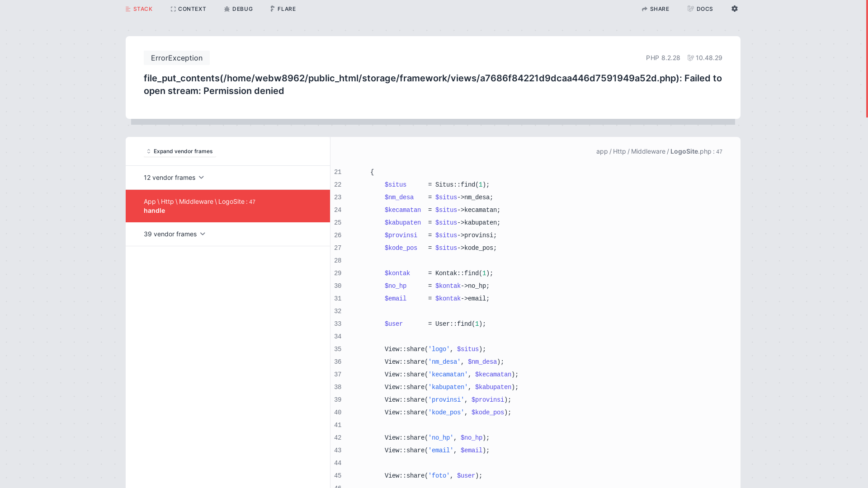The height and width of the screenshot is (488, 868).
Task: Click line 27 $kode_pos assignment
Action: (440, 248)
